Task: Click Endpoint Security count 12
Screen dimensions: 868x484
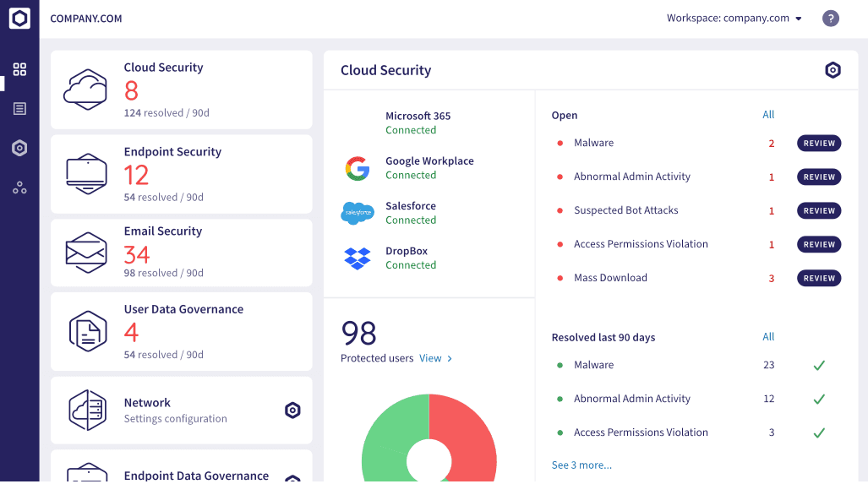Action: coord(136,176)
